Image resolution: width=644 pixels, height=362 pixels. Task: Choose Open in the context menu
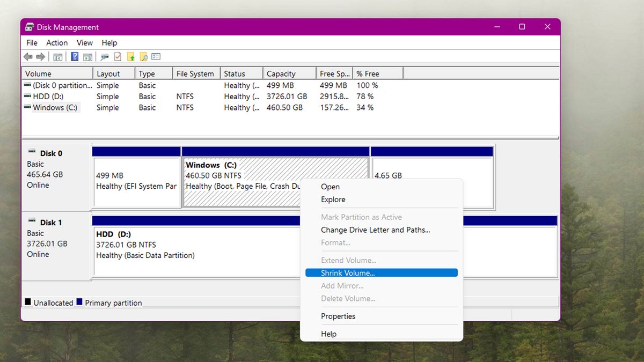tap(382, 187)
